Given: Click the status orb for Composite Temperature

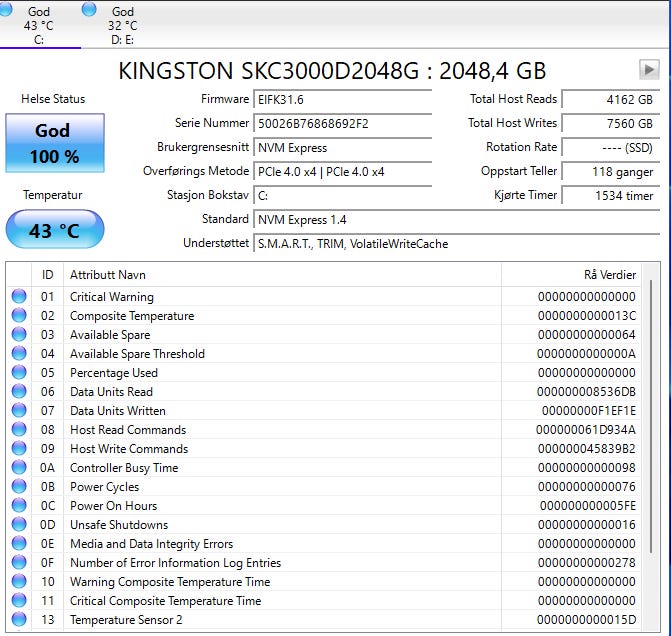Looking at the screenshot, I should tap(19, 316).
